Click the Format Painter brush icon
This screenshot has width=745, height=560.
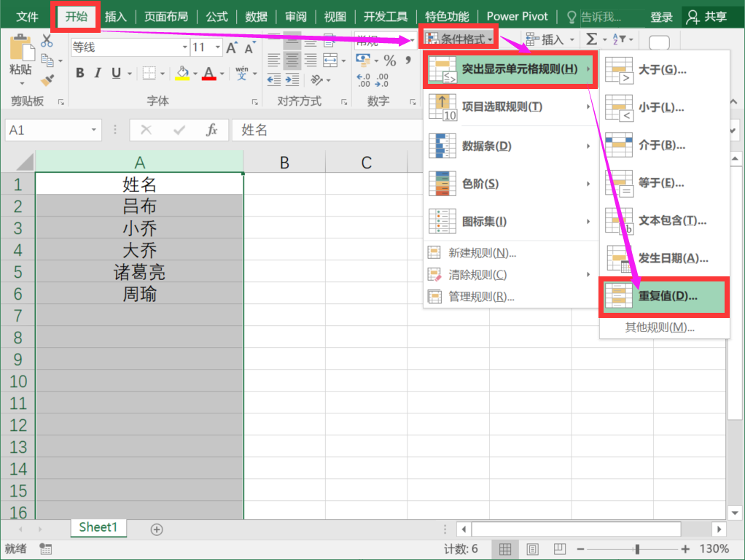[47, 80]
